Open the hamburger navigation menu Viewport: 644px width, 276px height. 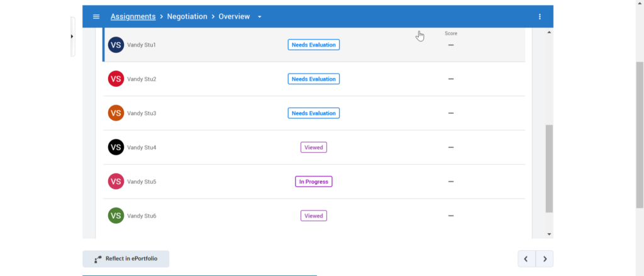tap(96, 16)
